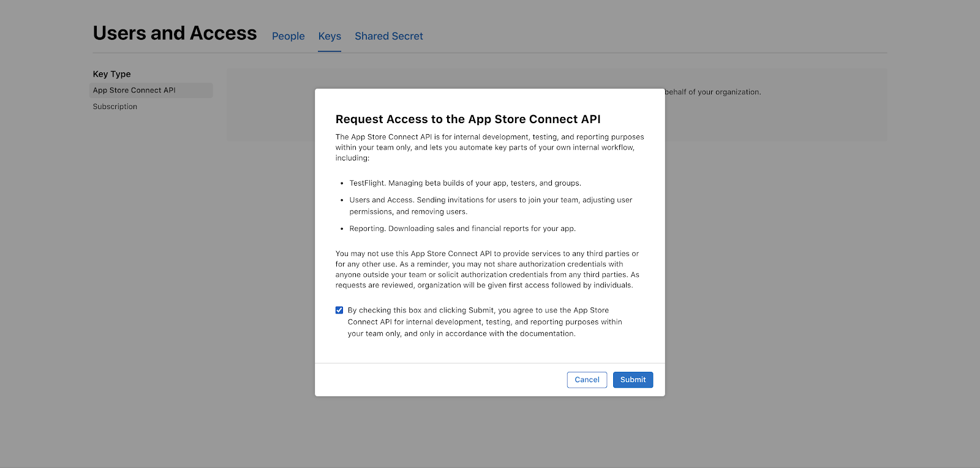Image resolution: width=980 pixels, height=468 pixels.
Task: Uncheck the agreement checkbox
Action: coord(339,310)
